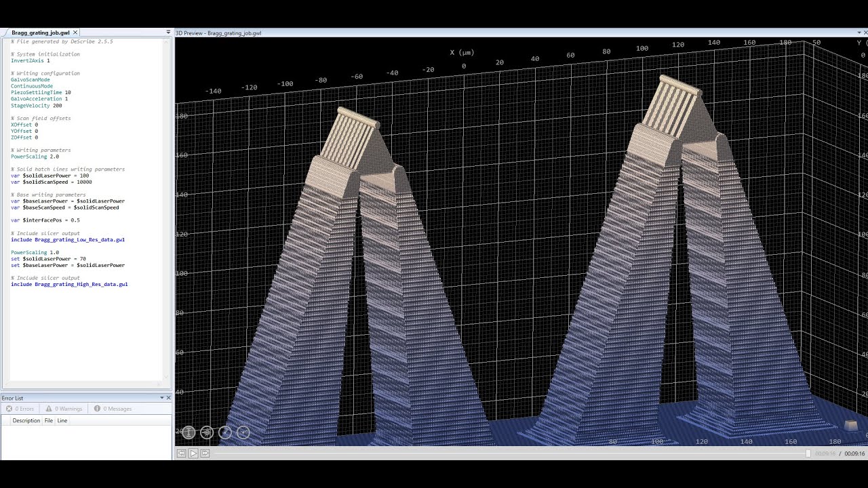
Task: Toggle the 0 Warnings filter
Action: tap(64, 409)
